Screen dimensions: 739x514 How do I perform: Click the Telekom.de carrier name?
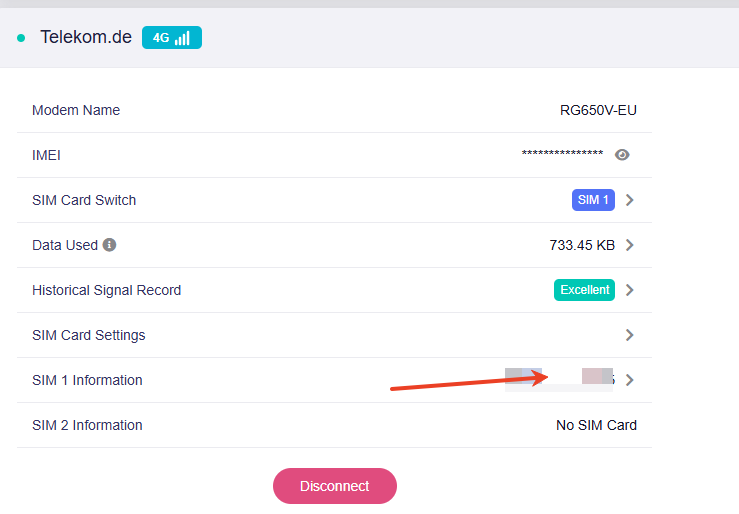coord(86,38)
